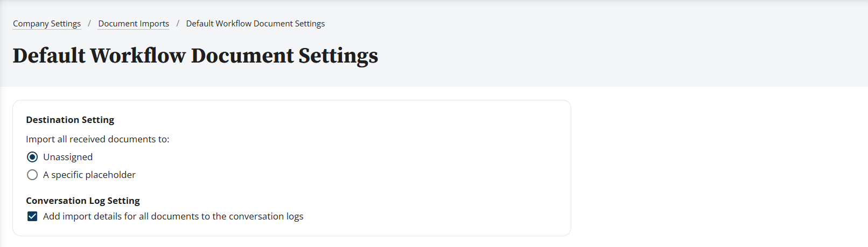Choose the A specific placeholder radio button
The height and width of the screenshot is (247, 868).
click(x=32, y=175)
